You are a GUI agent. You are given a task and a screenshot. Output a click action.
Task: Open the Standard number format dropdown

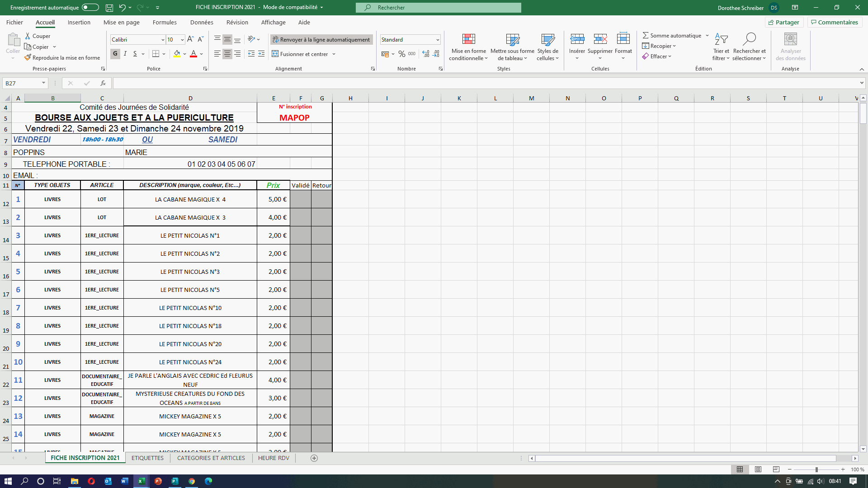click(x=438, y=40)
